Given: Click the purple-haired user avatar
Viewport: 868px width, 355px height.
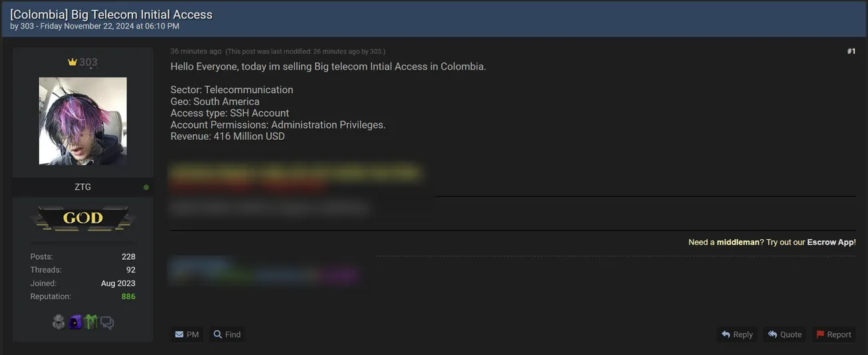Looking at the screenshot, I should 83,121.
